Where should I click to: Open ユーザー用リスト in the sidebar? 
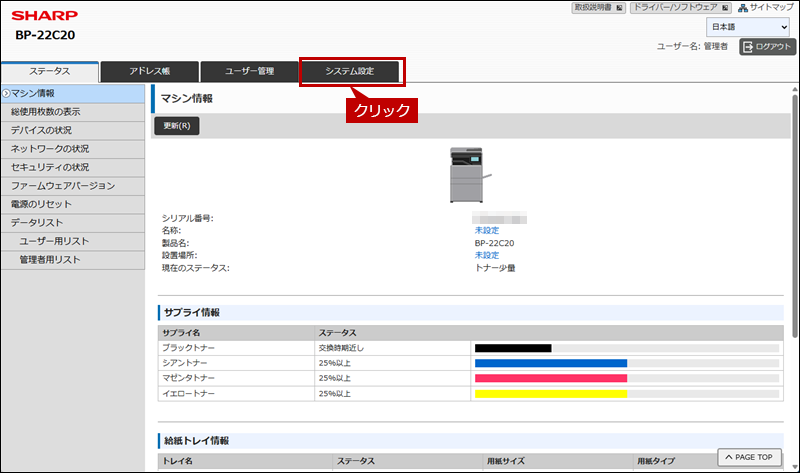pos(73,241)
